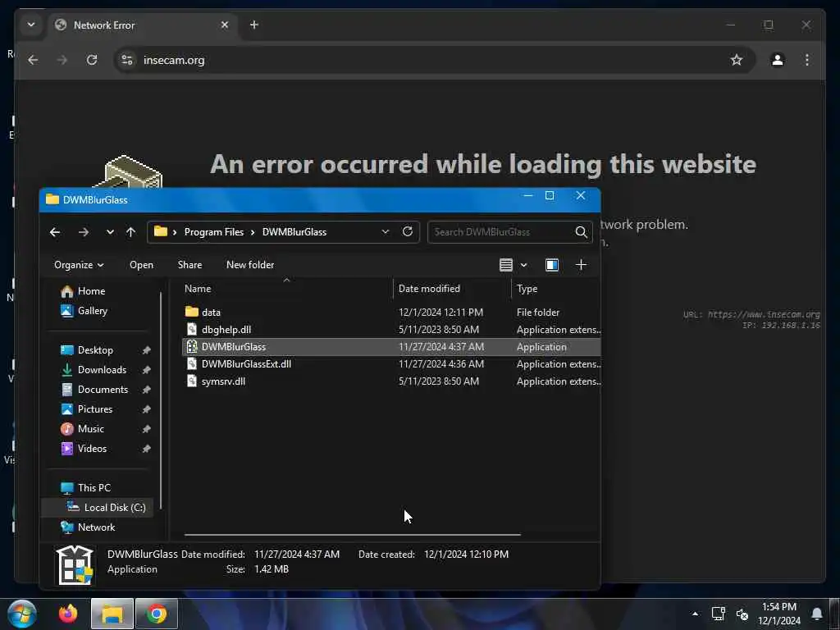This screenshot has height=630, width=840.
Task: Click New folder in the toolbar
Action: (x=250, y=265)
